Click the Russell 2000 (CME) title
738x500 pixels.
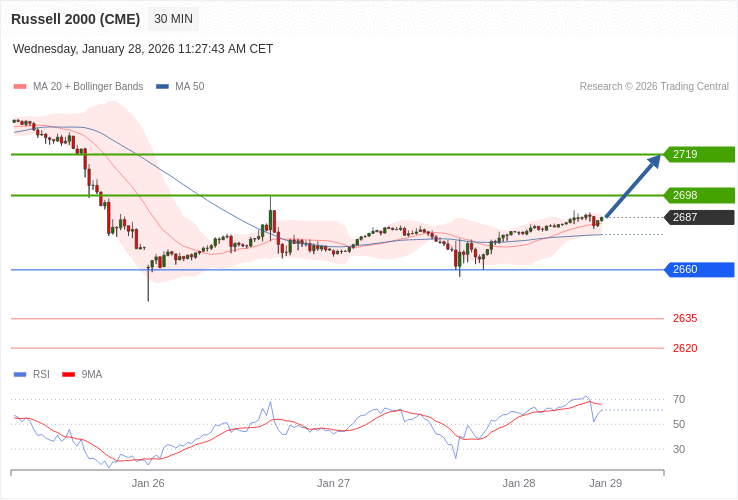[x=75, y=19]
